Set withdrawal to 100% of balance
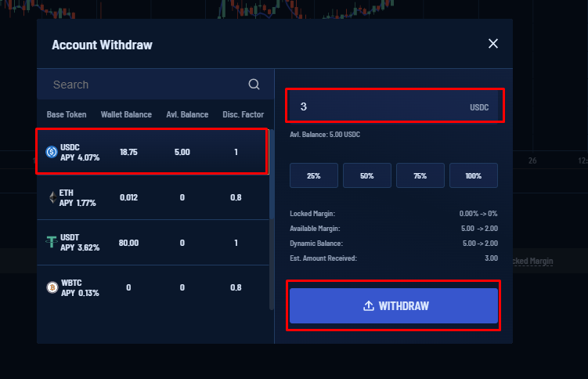This screenshot has width=588, height=379. tap(473, 175)
